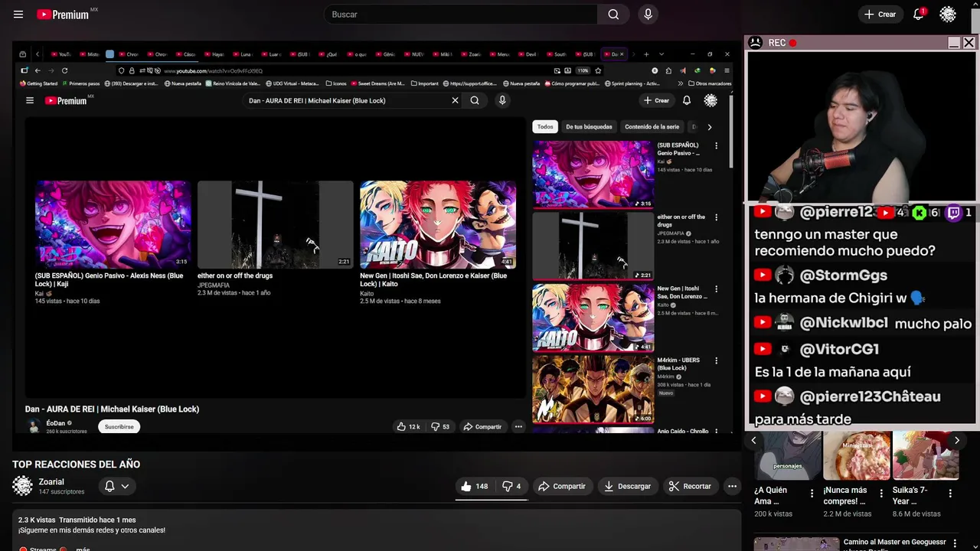Click the inner browser's reload icon

click(64, 70)
